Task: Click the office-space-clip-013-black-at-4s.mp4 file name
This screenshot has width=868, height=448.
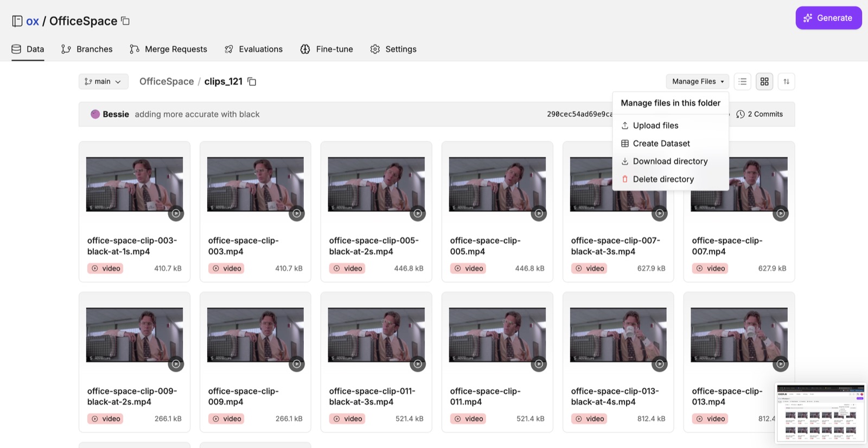Action: [x=615, y=396]
